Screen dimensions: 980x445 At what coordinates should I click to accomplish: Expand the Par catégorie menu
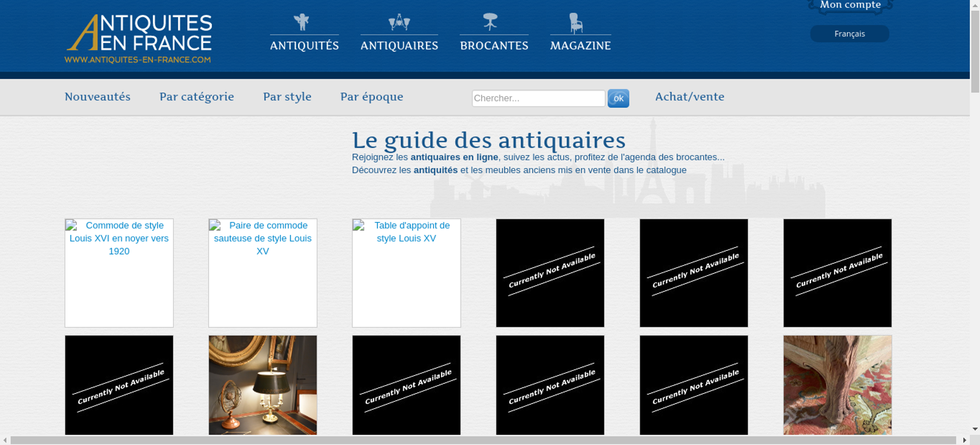click(x=196, y=97)
